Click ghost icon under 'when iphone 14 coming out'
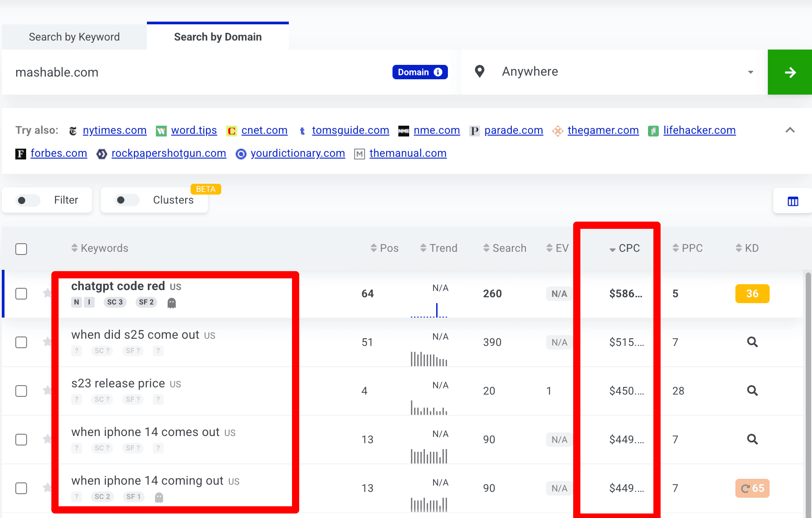The height and width of the screenshot is (518, 812). [159, 497]
